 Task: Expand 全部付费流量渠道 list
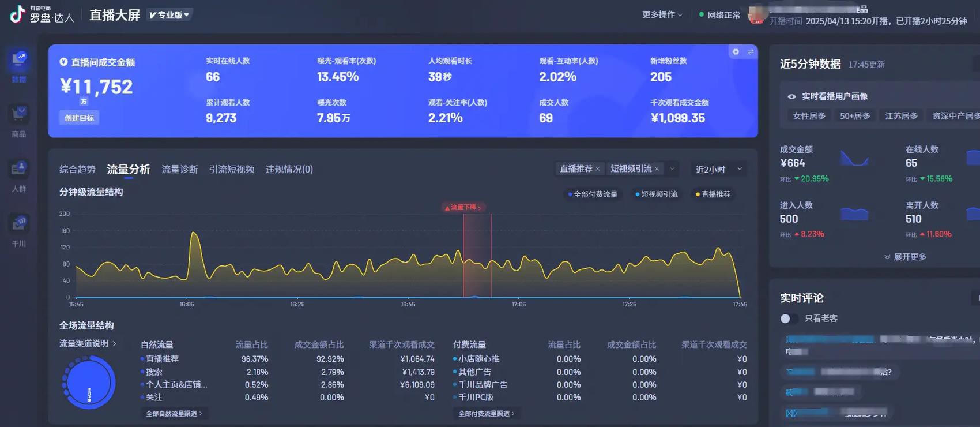coord(487,414)
